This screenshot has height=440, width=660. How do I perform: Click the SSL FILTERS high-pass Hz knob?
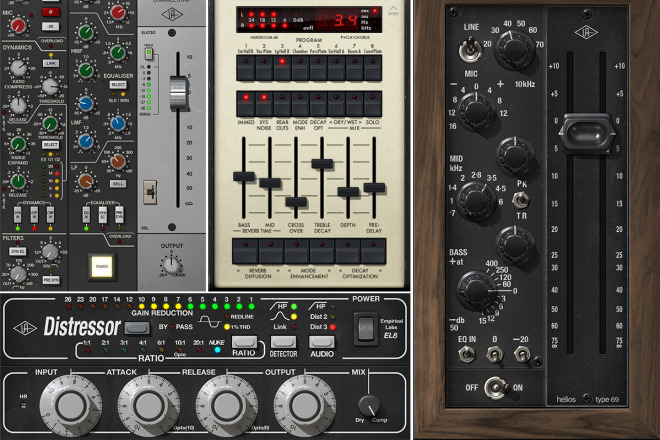click(x=18, y=275)
